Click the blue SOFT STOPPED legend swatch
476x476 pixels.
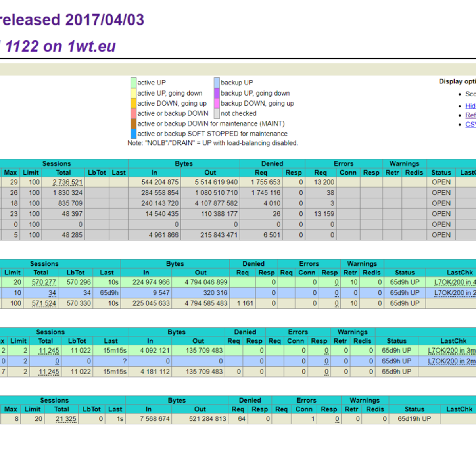[x=133, y=134]
